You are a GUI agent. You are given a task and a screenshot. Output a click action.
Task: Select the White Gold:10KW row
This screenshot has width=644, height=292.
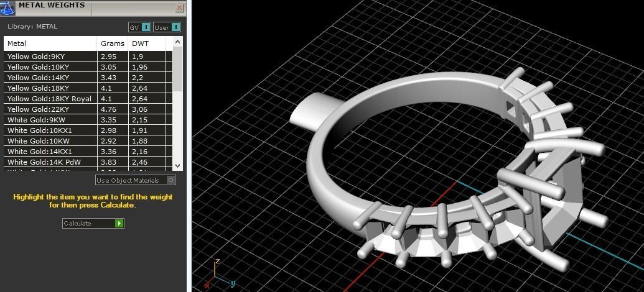click(88, 141)
